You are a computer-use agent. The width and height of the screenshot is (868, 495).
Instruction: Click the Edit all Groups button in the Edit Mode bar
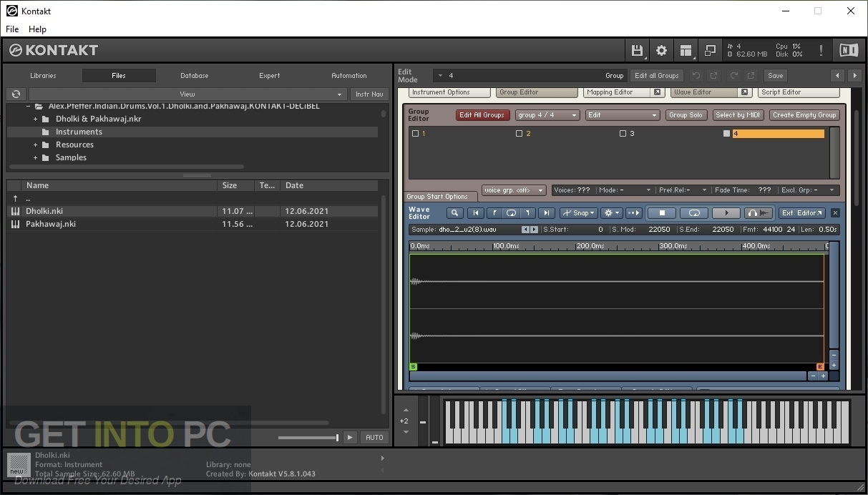click(x=656, y=75)
